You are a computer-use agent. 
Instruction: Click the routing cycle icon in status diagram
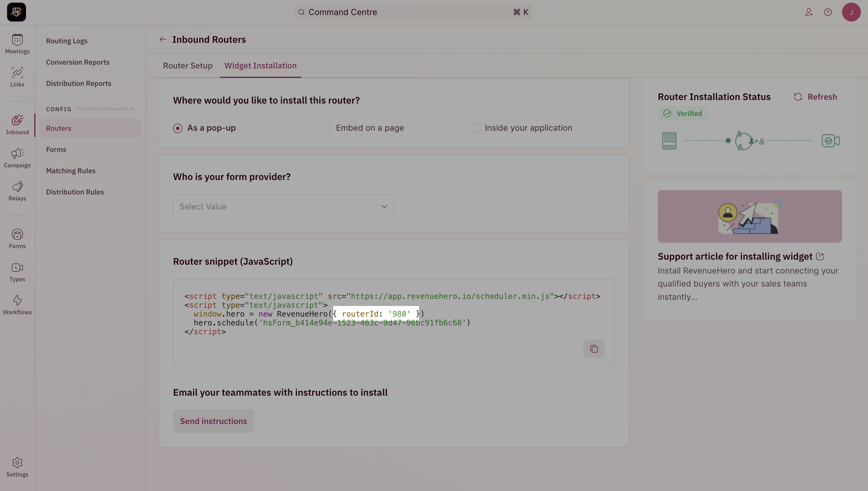744,140
